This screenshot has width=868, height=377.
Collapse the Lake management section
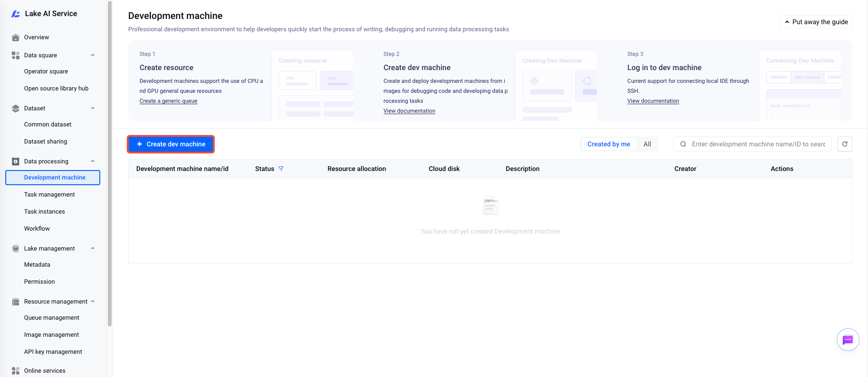pos(93,249)
